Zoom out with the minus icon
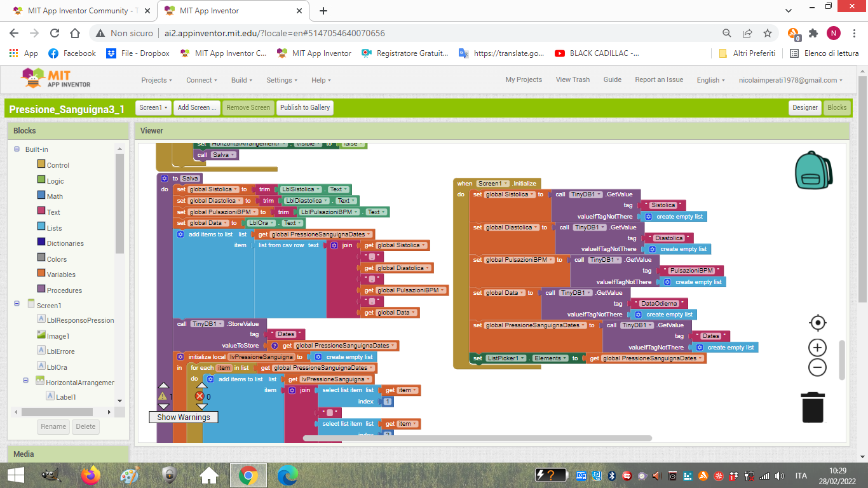This screenshot has height=488, width=868. click(817, 367)
